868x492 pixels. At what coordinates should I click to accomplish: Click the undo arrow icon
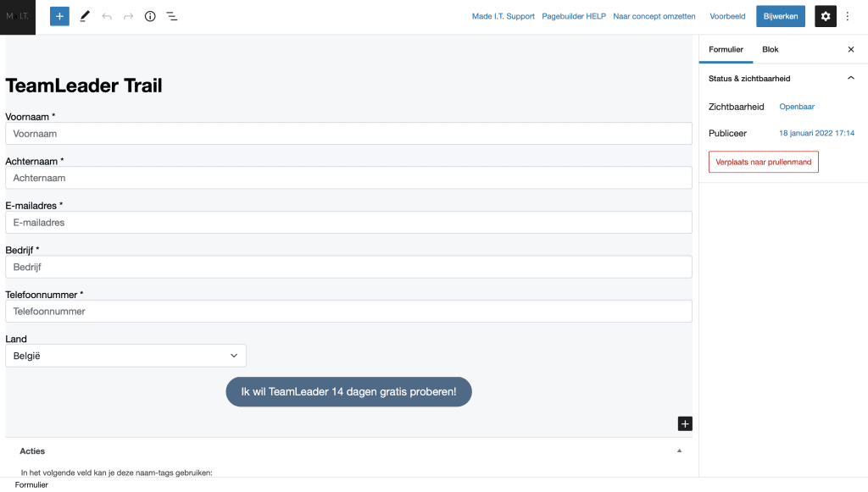pos(107,17)
